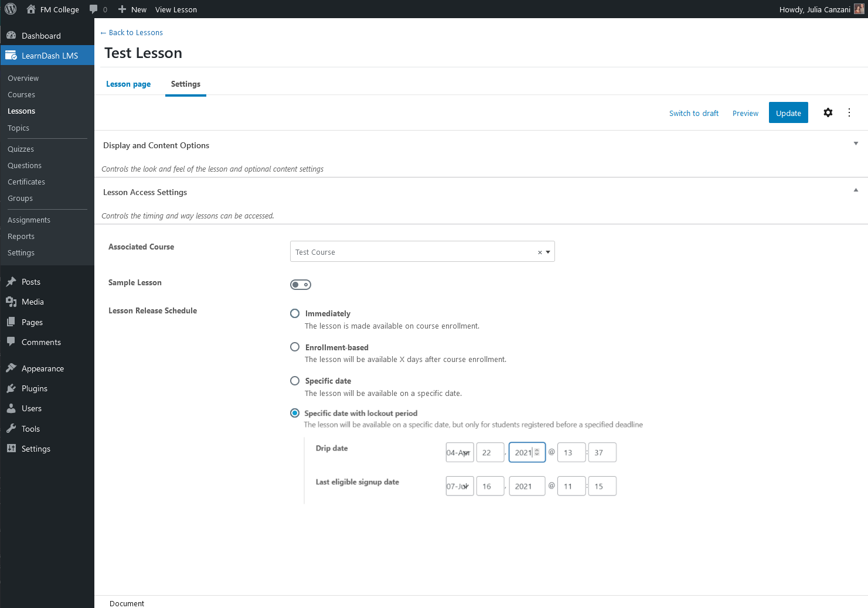
Task: Select the LearnDash LMS sidebar icon
Action: point(11,55)
